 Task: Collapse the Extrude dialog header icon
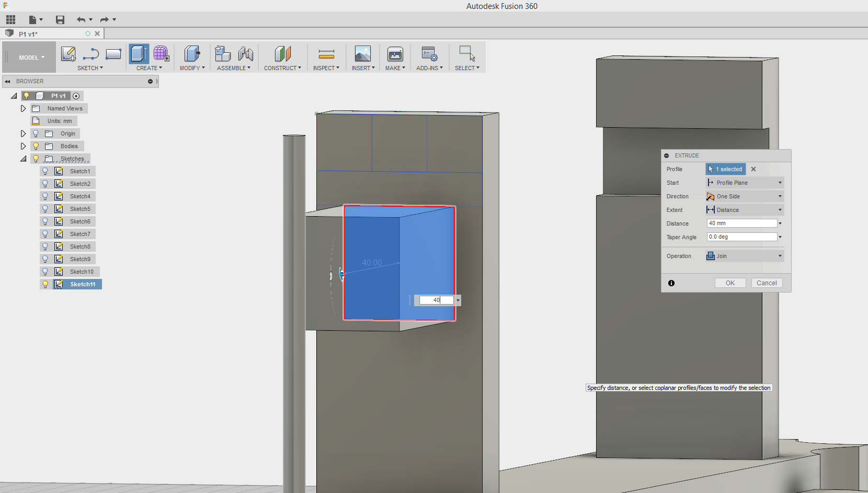[667, 155]
